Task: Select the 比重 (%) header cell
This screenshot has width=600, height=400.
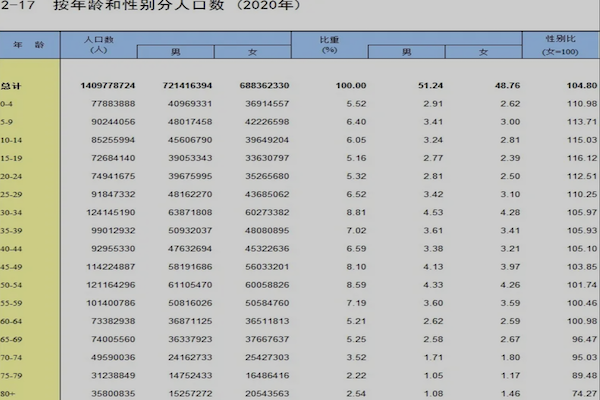Action: pyautogui.click(x=329, y=44)
